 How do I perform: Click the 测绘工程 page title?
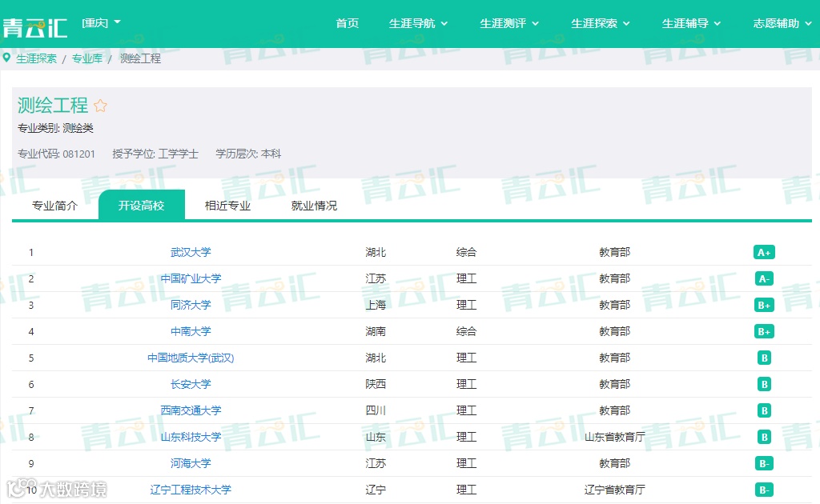point(52,106)
